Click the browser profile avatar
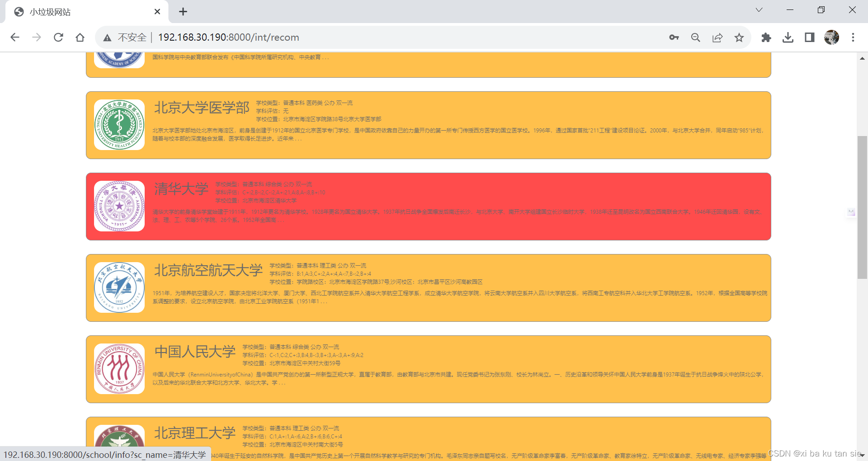The image size is (868, 461). (x=831, y=38)
